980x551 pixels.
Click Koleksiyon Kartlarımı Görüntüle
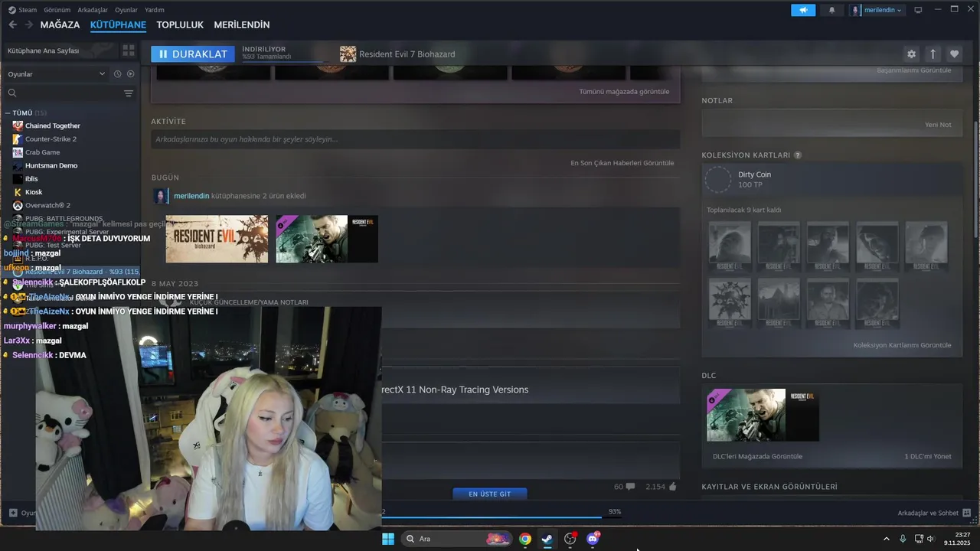[x=902, y=345]
